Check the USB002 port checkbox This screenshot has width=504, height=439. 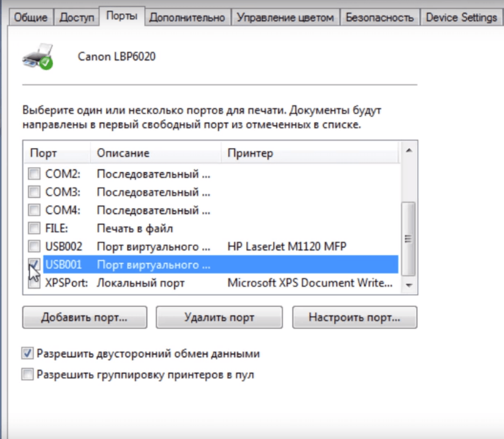[x=34, y=247]
